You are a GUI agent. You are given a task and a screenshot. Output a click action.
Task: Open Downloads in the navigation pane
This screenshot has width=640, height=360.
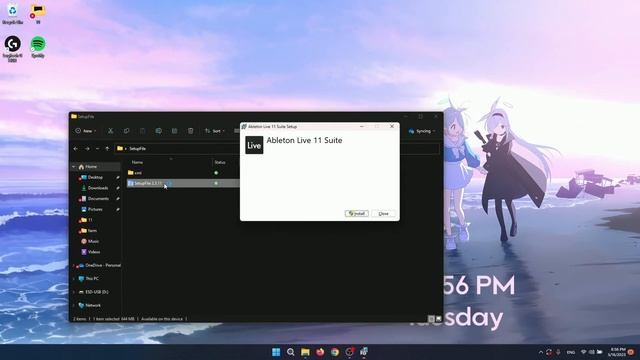[98, 188]
